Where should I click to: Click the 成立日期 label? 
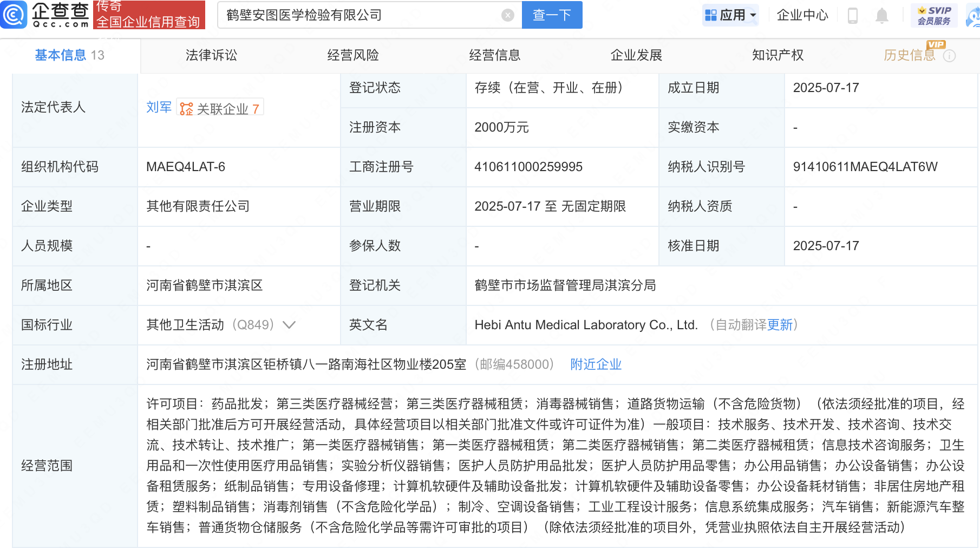coord(694,88)
